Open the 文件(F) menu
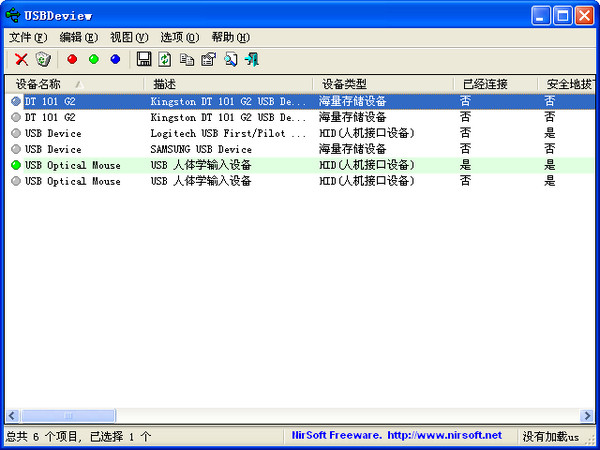This screenshot has width=600, height=450. tap(28, 38)
